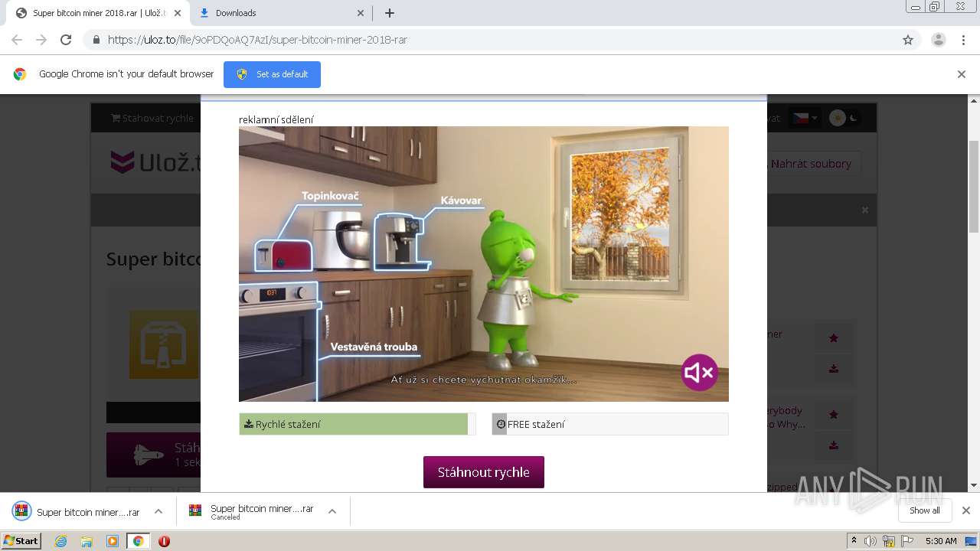Close the downloads shelf
Screen dimensions: 980x551
tap(966, 510)
